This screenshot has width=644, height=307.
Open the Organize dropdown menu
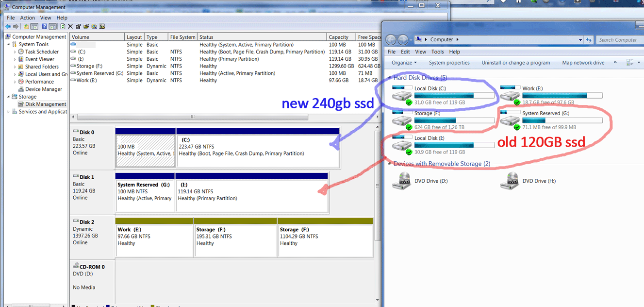(404, 62)
